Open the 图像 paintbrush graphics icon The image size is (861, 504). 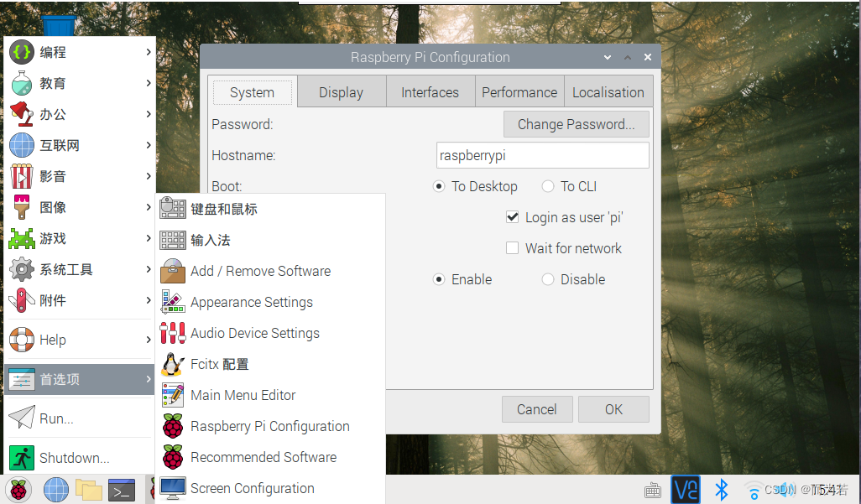click(22, 207)
